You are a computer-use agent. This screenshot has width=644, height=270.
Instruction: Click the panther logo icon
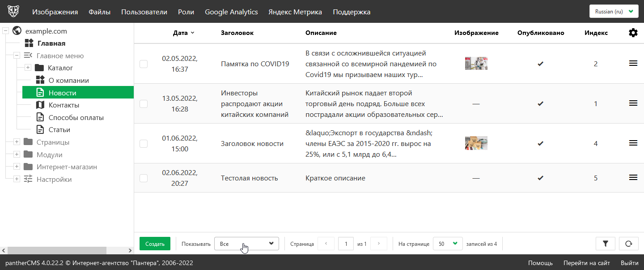pyautogui.click(x=13, y=11)
